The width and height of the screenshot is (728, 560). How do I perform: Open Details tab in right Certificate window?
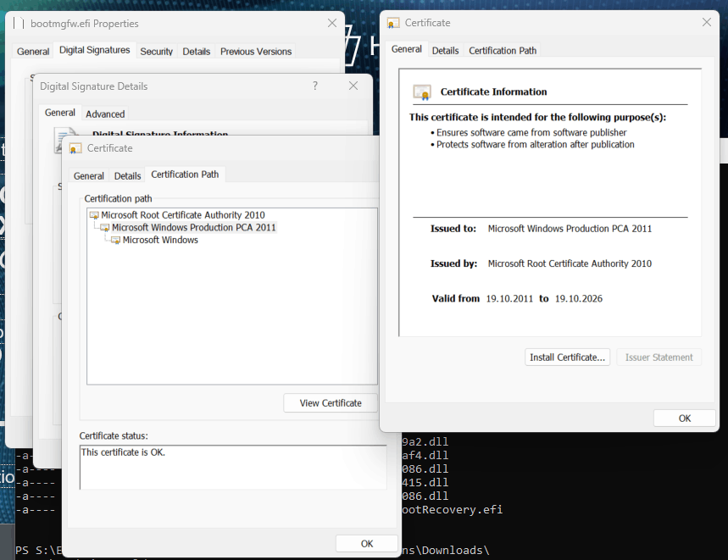445,51
